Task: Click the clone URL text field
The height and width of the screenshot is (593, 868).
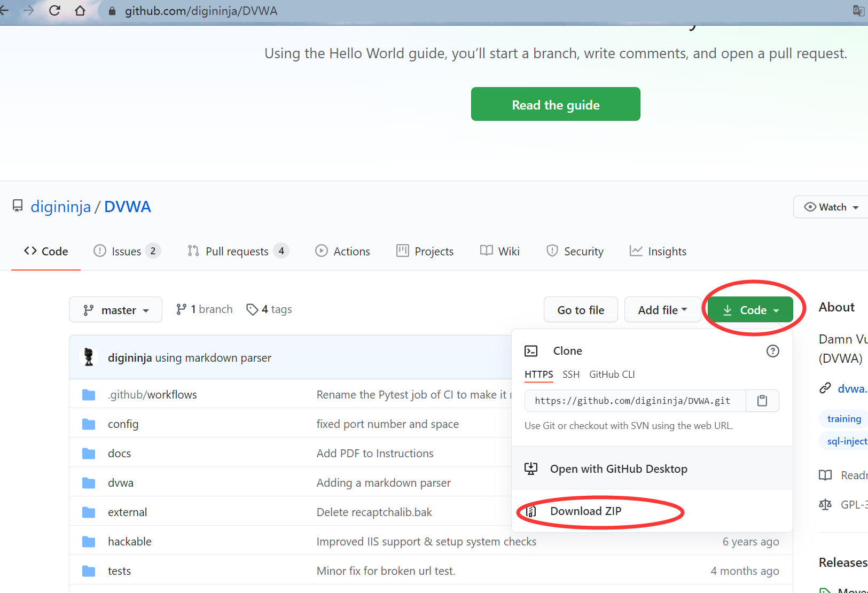Action: (x=635, y=401)
